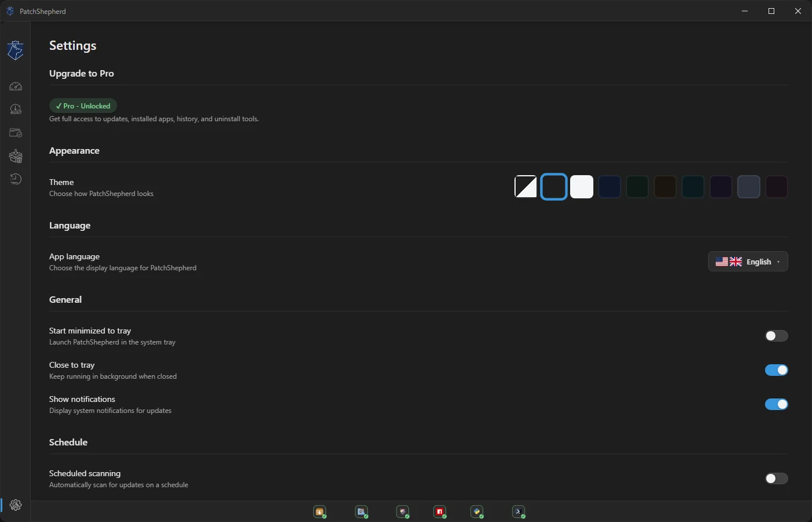
Task: Click 'Launch PatchShepherd in the system tray' text
Action: tap(113, 342)
